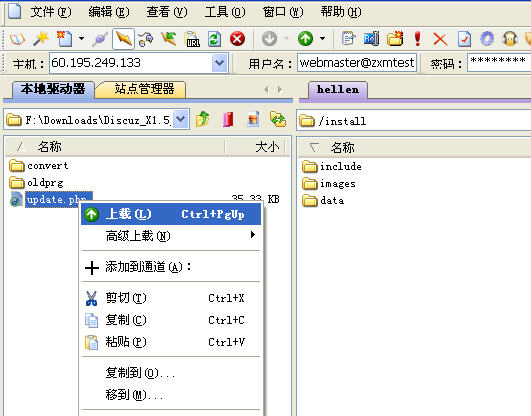Click the URL transfer toolbar icon
The image size is (531, 416).
[x=192, y=39]
